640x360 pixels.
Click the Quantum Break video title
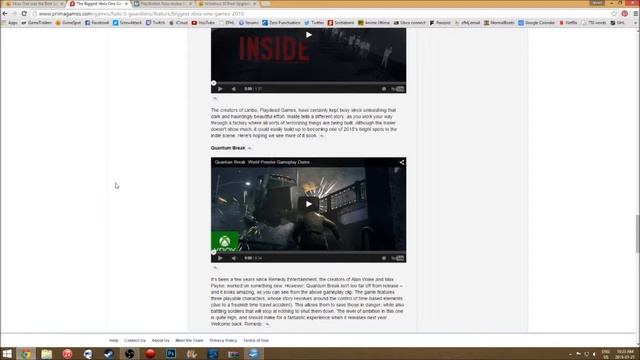(262, 162)
